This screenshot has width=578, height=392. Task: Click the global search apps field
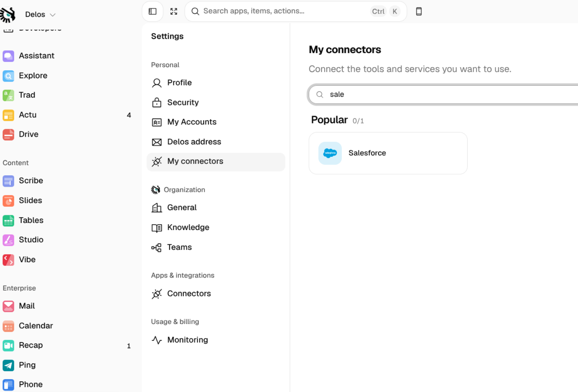[x=296, y=11]
